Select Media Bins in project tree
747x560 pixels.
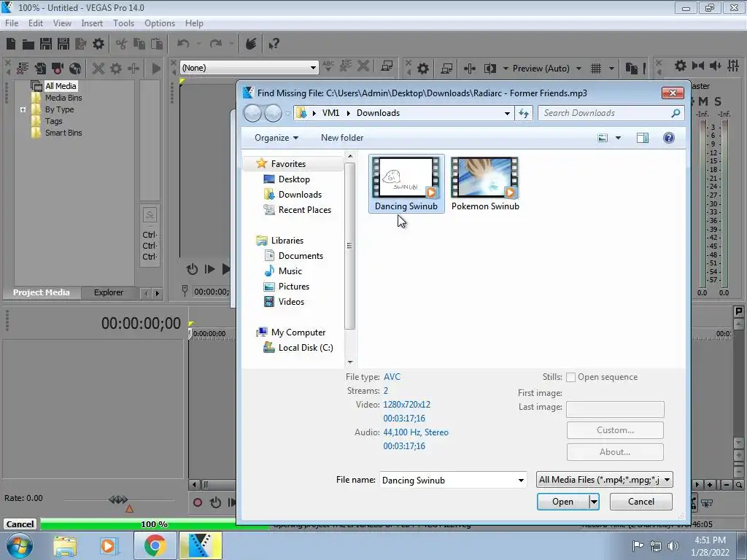click(63, 98)
